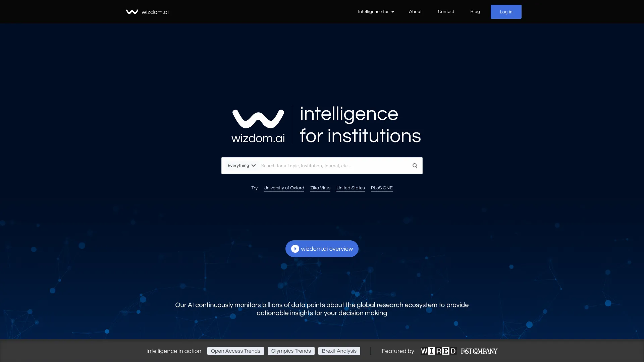
Task: Click the search magnifier icon
Action: [415, 165]
